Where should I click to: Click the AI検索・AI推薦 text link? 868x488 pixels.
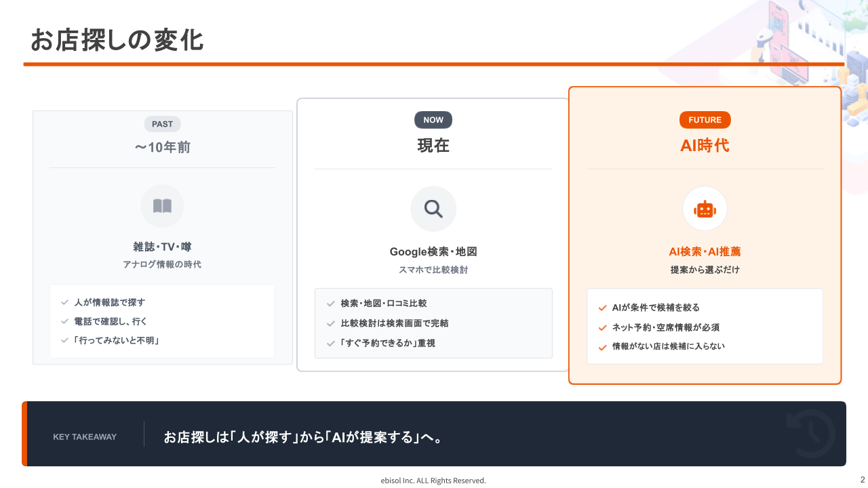(705, 251)
